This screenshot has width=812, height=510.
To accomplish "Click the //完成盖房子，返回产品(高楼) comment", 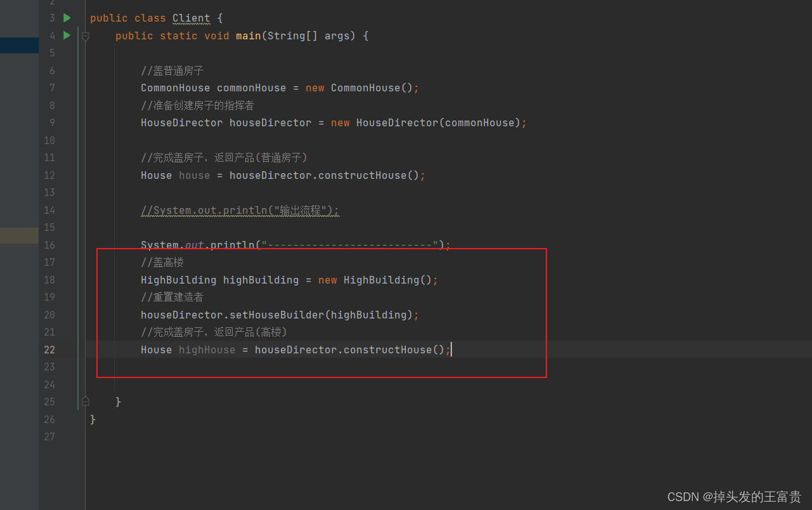I will pos(214,332).
